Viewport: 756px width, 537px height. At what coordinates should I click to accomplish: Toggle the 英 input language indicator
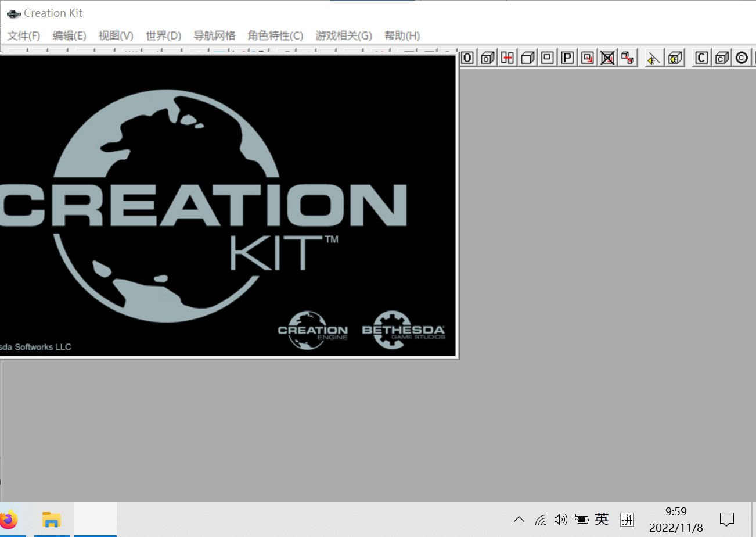(x=602, y=519)
